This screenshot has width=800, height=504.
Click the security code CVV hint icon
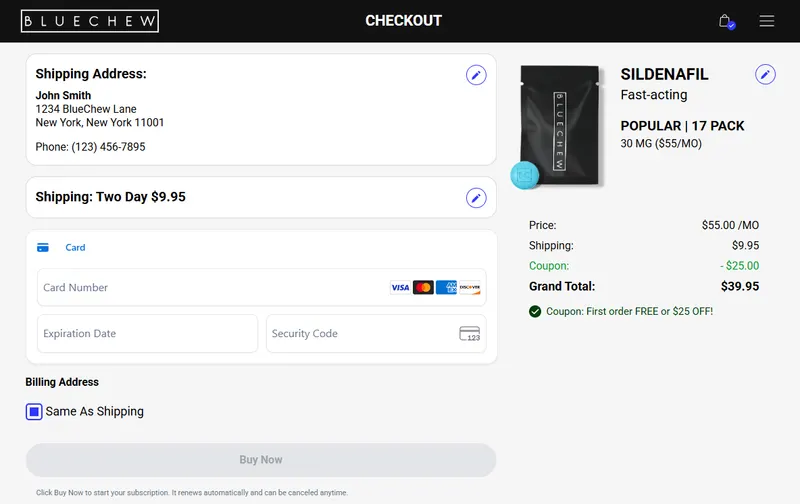click(x=469, y=334)
